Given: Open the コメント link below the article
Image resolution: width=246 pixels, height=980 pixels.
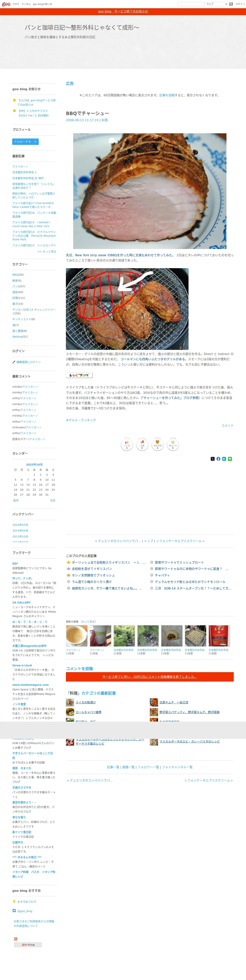Looking at the screenshot, I should pos(227,425).
